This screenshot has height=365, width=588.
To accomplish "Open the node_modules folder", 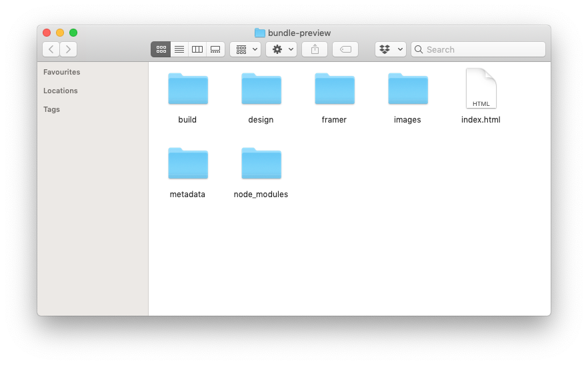I will (x=261, y=164).
